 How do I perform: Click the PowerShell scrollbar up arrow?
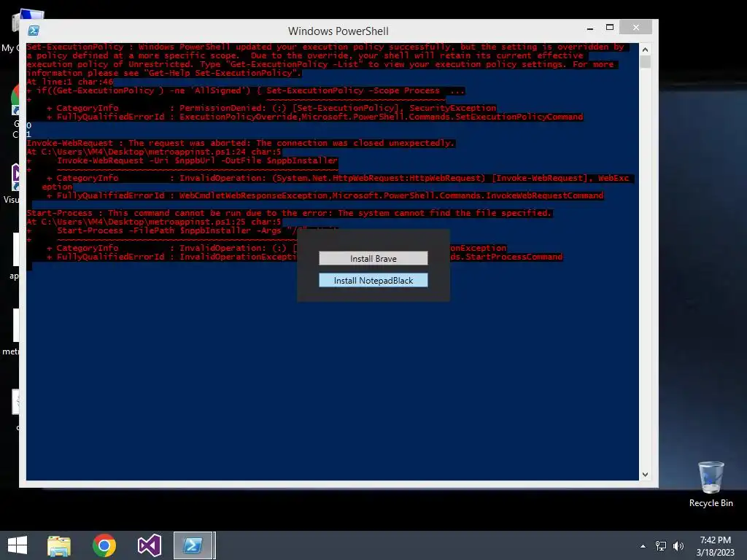tap(645, 50)
